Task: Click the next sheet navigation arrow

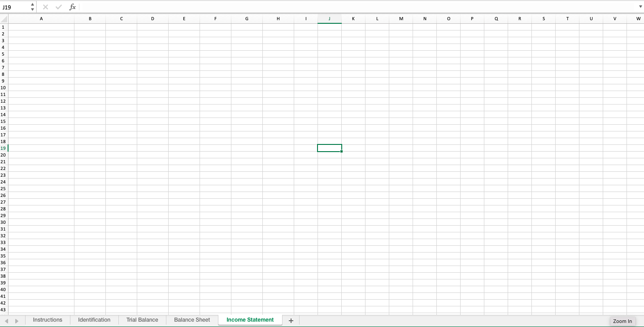Action: (x=17, y=320)
